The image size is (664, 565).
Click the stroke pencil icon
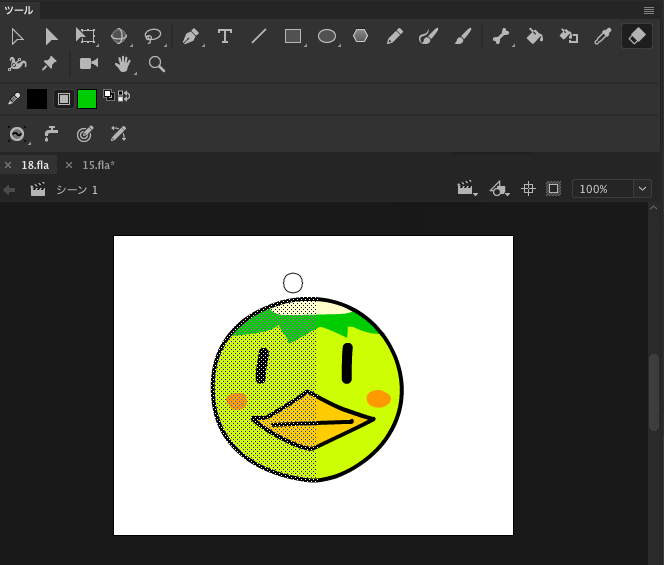(x=14, y=99)
